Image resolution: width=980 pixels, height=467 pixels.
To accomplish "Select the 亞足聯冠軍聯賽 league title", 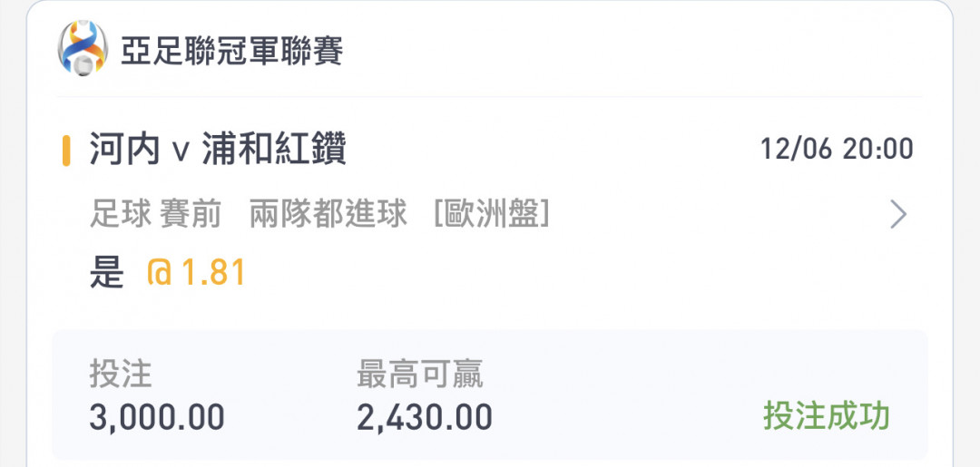I will point(231,51).
